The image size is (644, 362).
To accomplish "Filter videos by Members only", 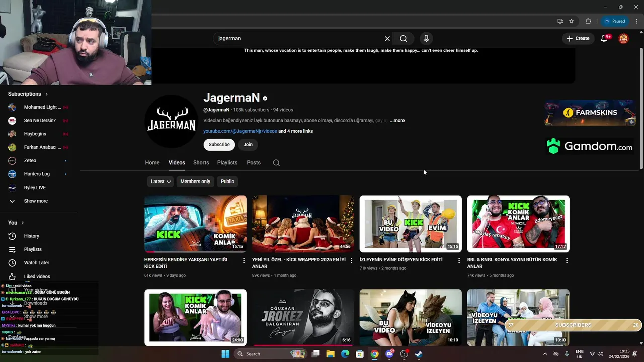I will click(195, 182).
